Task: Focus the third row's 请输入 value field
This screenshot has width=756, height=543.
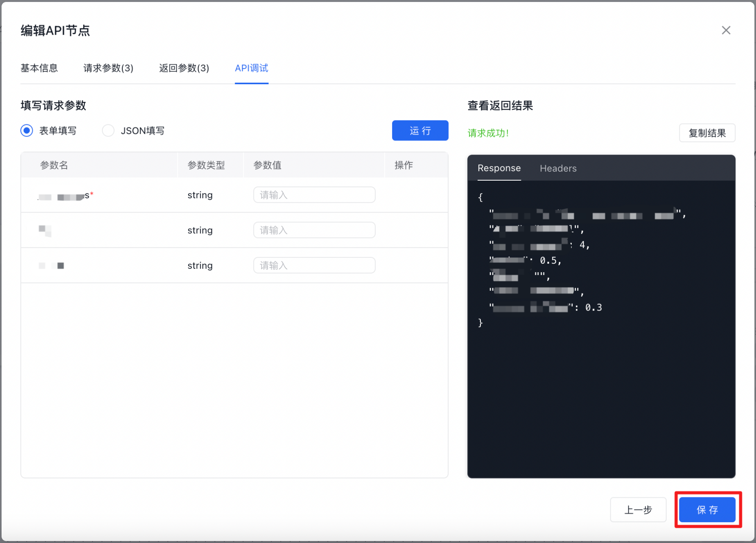Action: 314,266
